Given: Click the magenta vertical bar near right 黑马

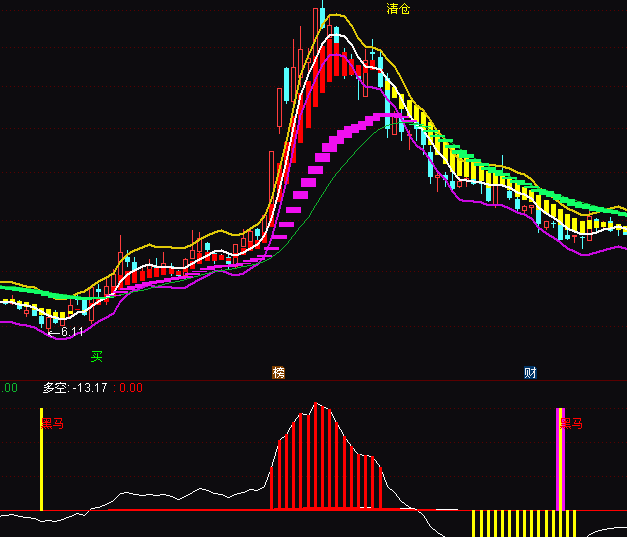Looking at the screenshot, I should click(560, 460).
